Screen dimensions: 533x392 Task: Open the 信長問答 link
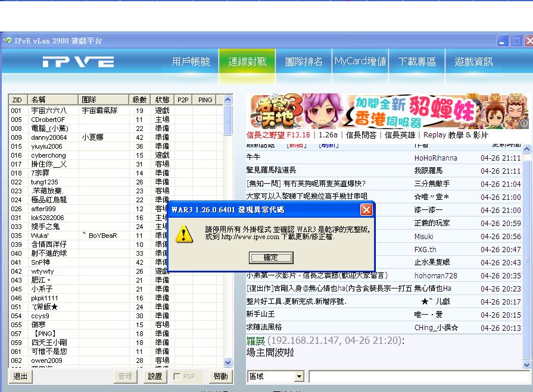tap(361, 135)
